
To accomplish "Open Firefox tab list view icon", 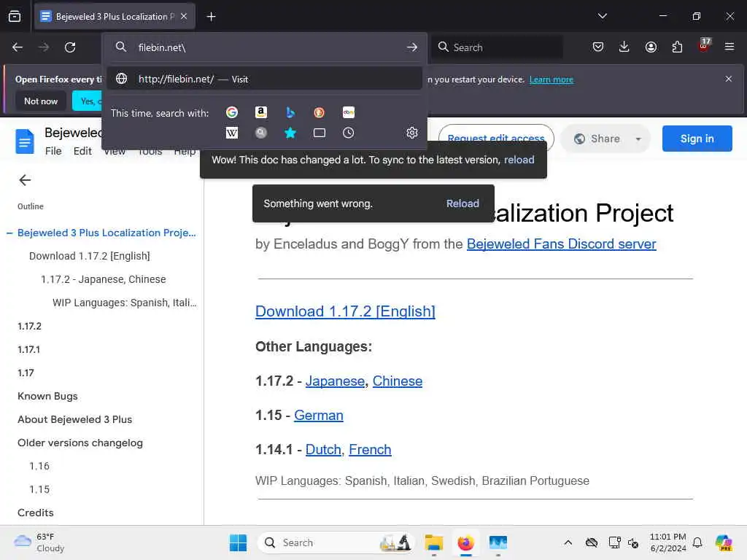I will [15, 16].
